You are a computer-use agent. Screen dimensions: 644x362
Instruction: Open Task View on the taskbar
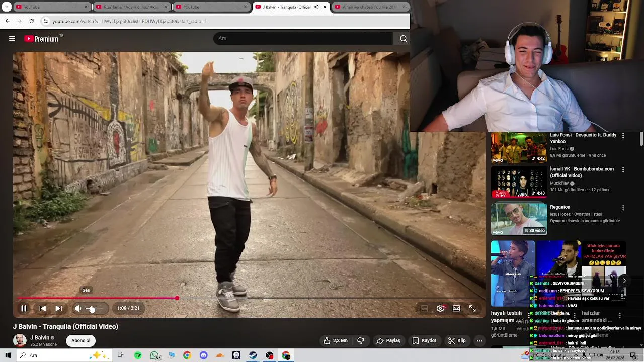(x=121, y=355)
